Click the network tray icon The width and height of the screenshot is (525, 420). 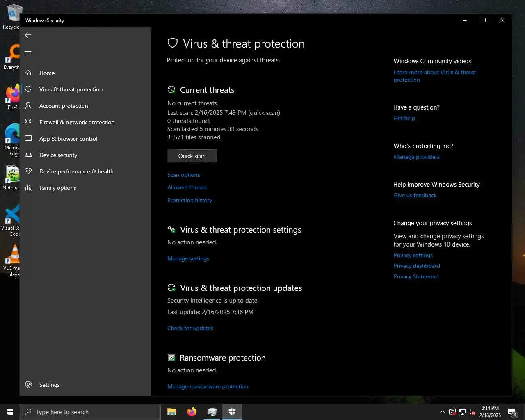point(462,412)
